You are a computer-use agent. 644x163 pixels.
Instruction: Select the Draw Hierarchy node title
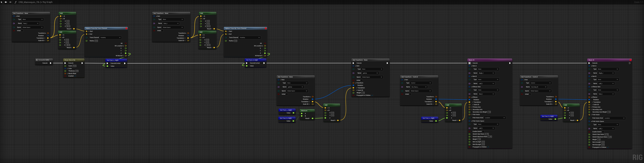[x=70, y=60]
